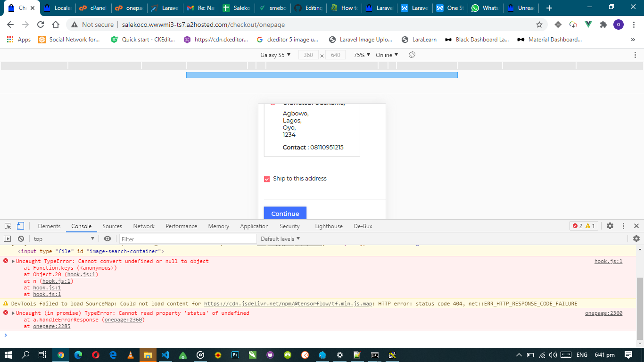Open console settings gear icon
The image size is (644, 362).
[x=636, y=239]
